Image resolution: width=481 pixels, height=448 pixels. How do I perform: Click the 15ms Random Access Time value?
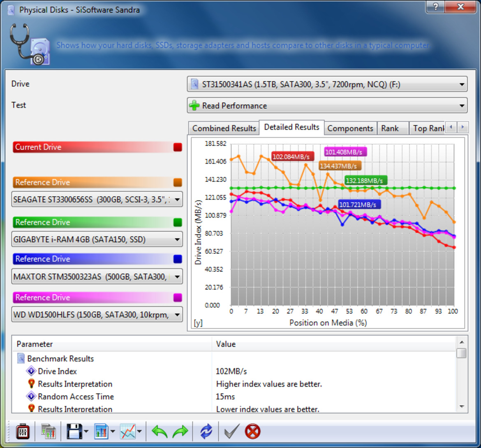225,397
